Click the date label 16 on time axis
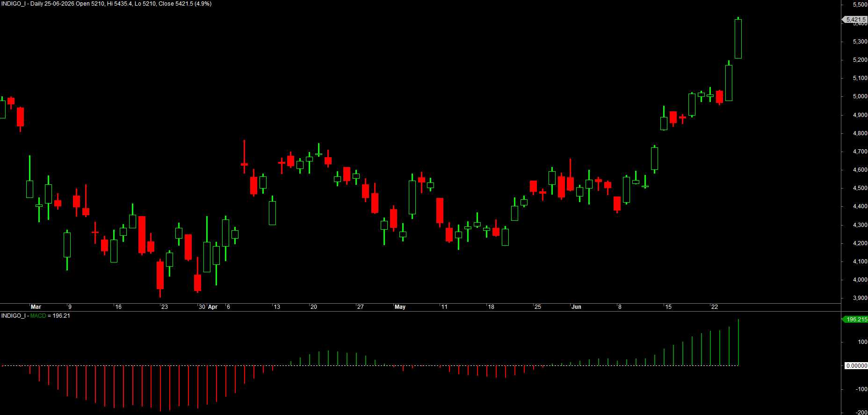 [118, 307]
